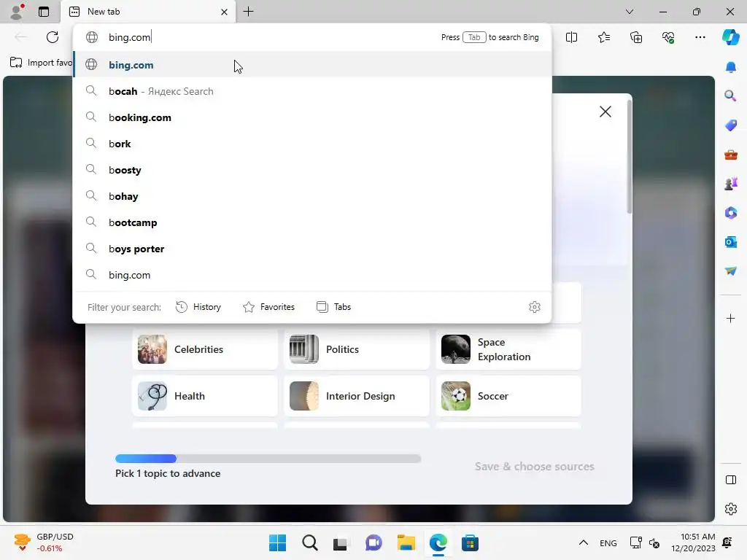747x560 pixels.
Task: Select the Health topic card
Action: [x=205, y=396]
